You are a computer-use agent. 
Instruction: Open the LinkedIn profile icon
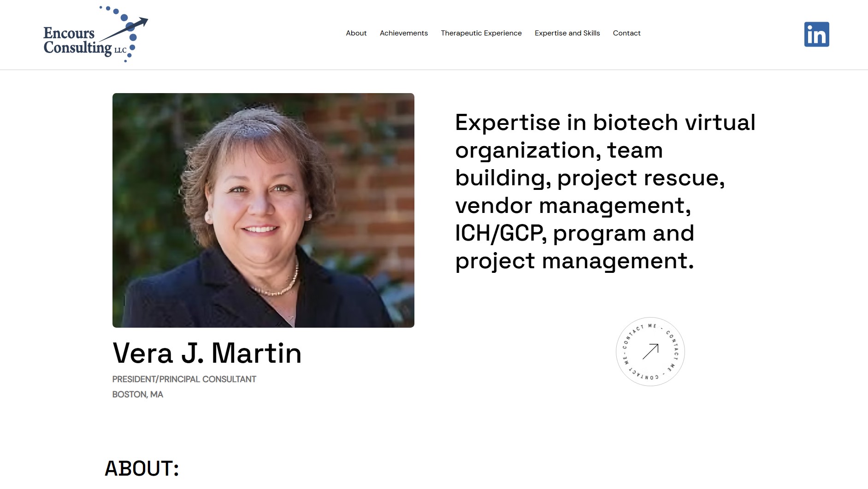pos(816,34)
